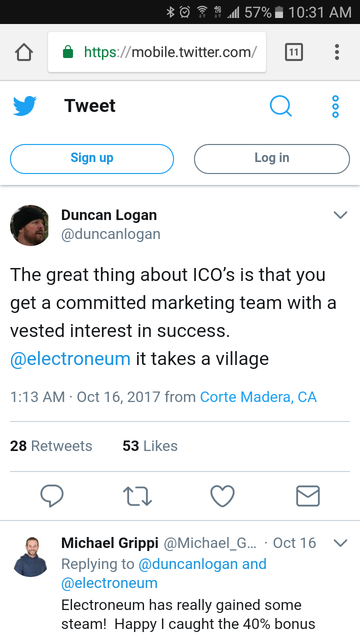The width and height of the screenshot is (360, 640).
Task: Open the Chrome three-dot overflow menu
Action: [337, 52]
